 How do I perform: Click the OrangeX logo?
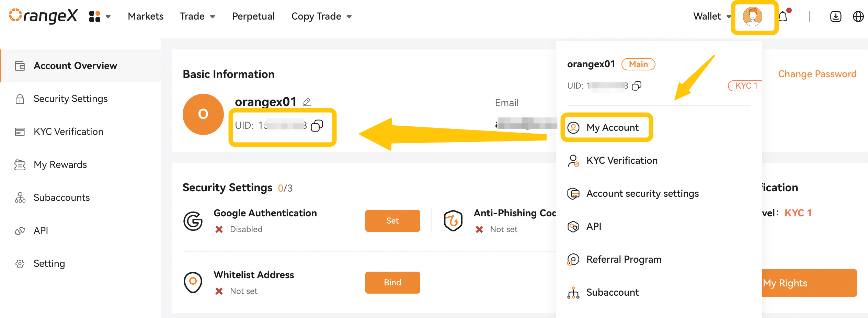pos(43,16)
